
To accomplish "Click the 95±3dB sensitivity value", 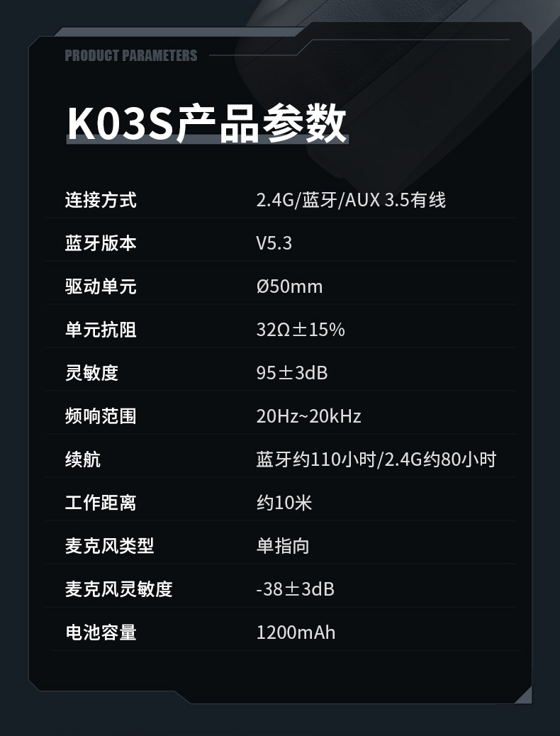I will pyautogui.click(x=292, y=373).
